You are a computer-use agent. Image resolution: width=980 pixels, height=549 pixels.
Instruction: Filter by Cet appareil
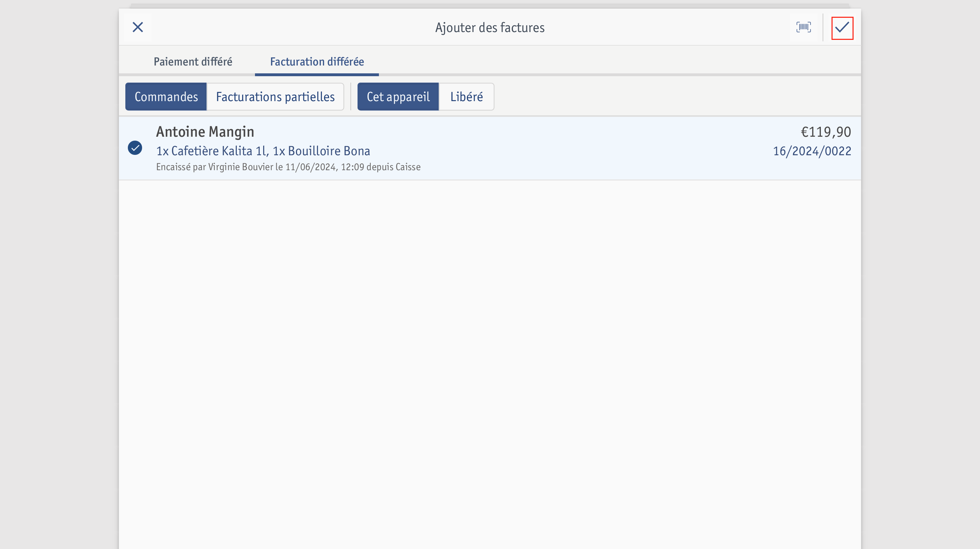click(x=398, y=96)
